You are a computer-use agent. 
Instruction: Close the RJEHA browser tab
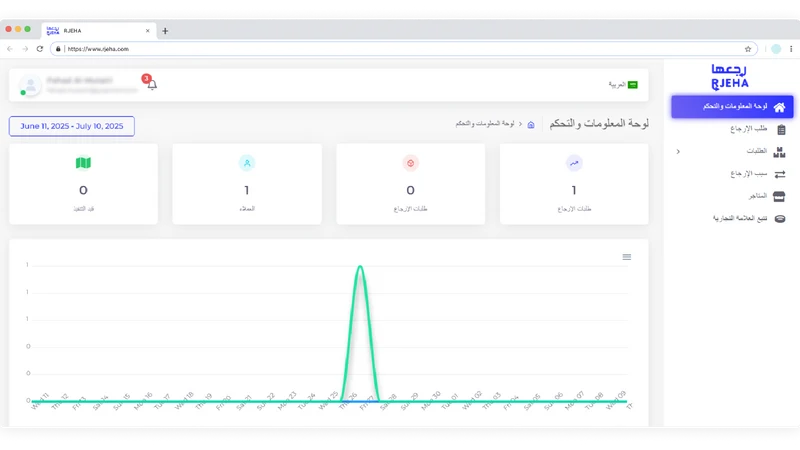point(147,31)
